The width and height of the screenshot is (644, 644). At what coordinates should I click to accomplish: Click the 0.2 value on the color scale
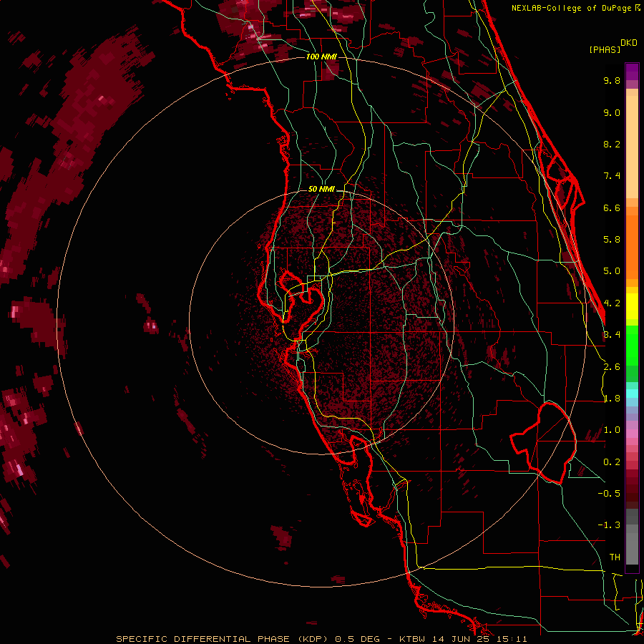coord(612,462)
